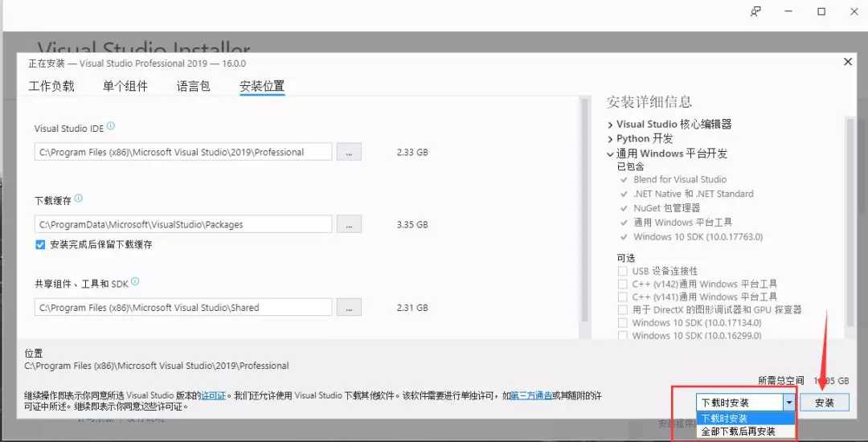Click the 安装详细信息 heading

coord(649,102)
